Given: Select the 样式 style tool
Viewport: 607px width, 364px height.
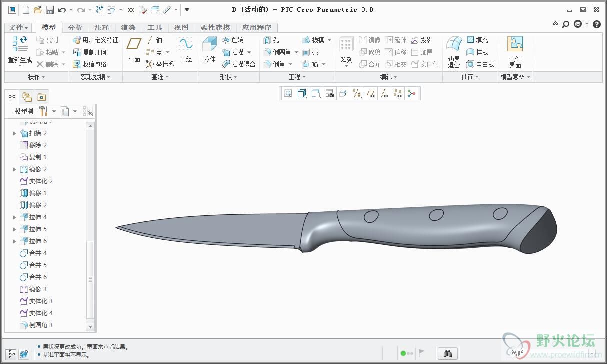Looking at the screenshot, I should point(477,52).
